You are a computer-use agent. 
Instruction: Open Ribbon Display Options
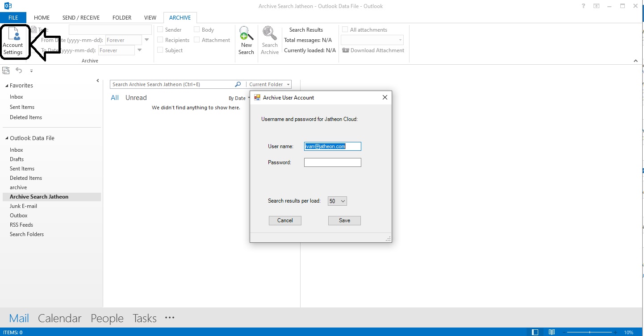(x=596, y=6)
